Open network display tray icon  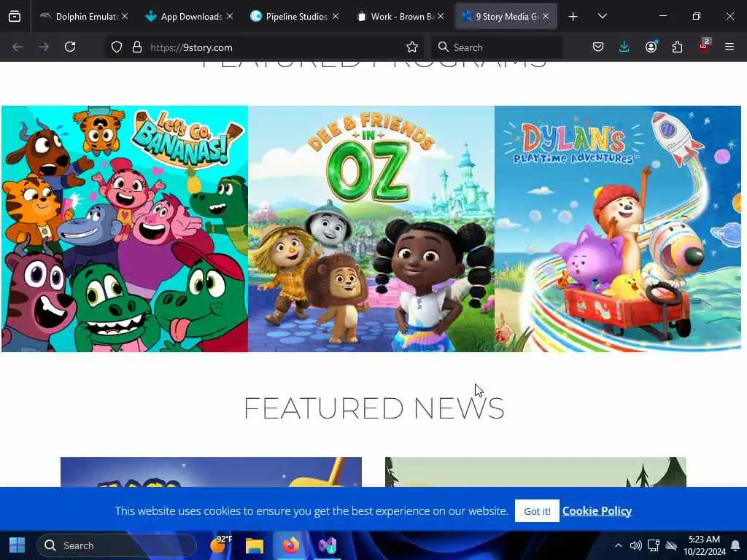click(654, 545)
